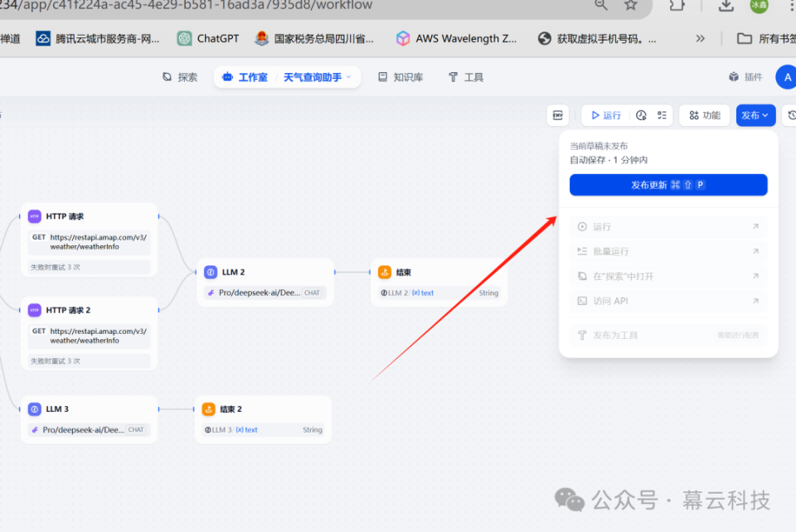Click the 结束 2 end node icon
The height and width of the screenshot is (532, 796).
point(210,408)
